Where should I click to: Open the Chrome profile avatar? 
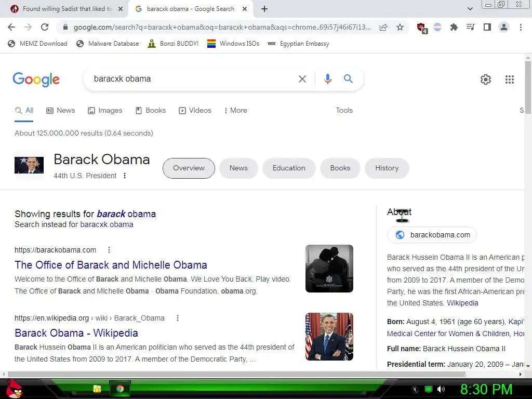[x=504, y=27]
